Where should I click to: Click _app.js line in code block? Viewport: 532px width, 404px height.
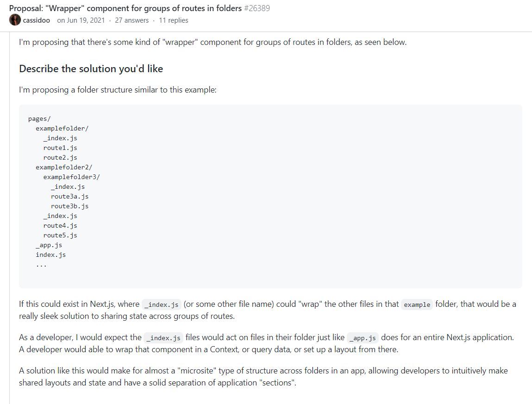click(x=49, y=245)
